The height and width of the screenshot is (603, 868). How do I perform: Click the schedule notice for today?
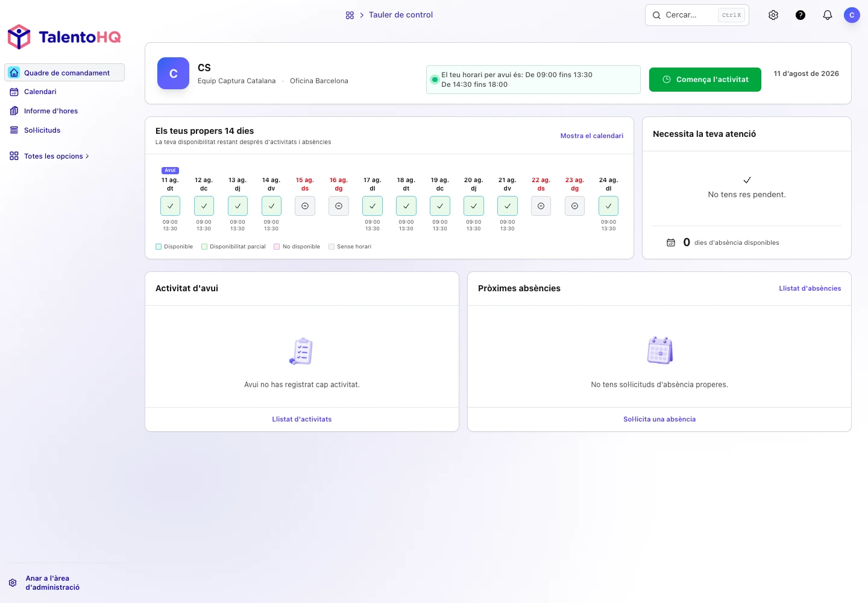533,80
